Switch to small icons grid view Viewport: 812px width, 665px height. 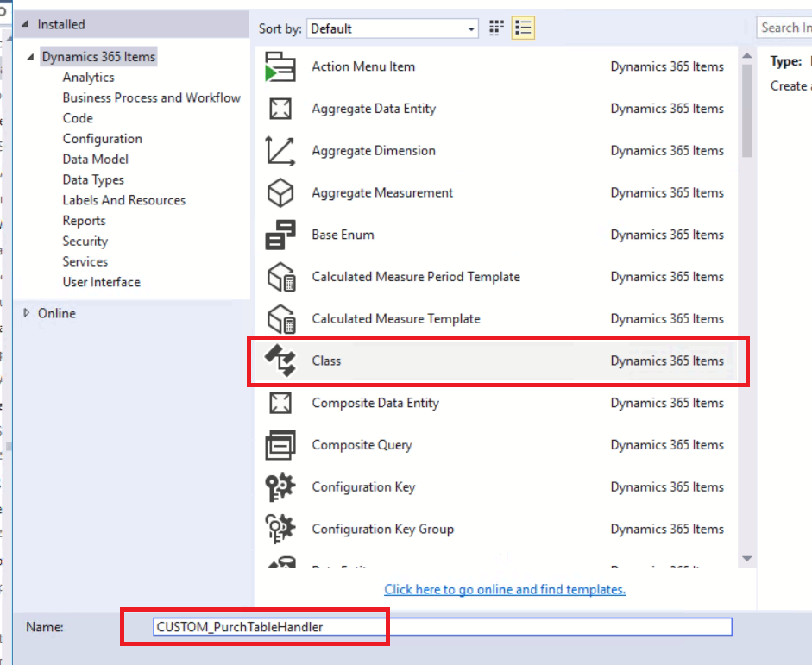coord(496,28)
